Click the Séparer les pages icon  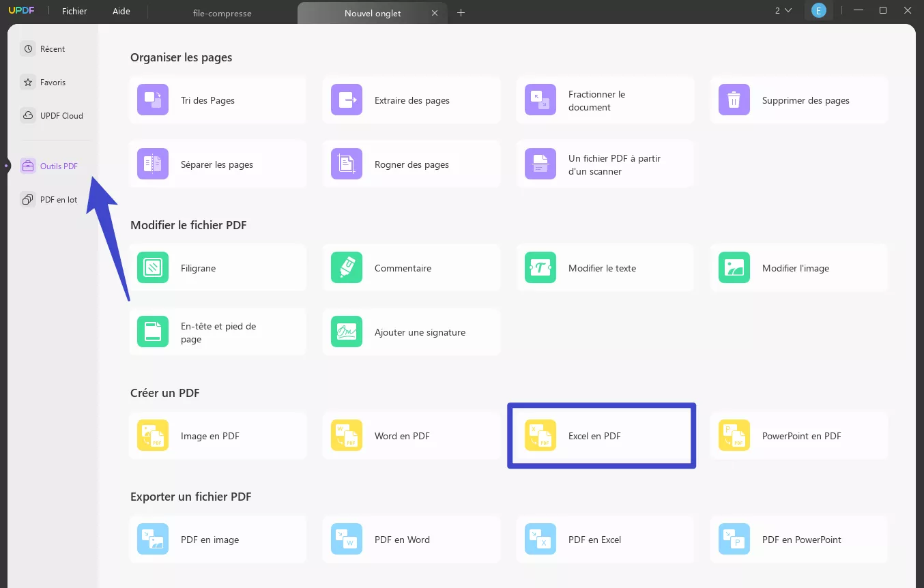click(x=153, y=164)
